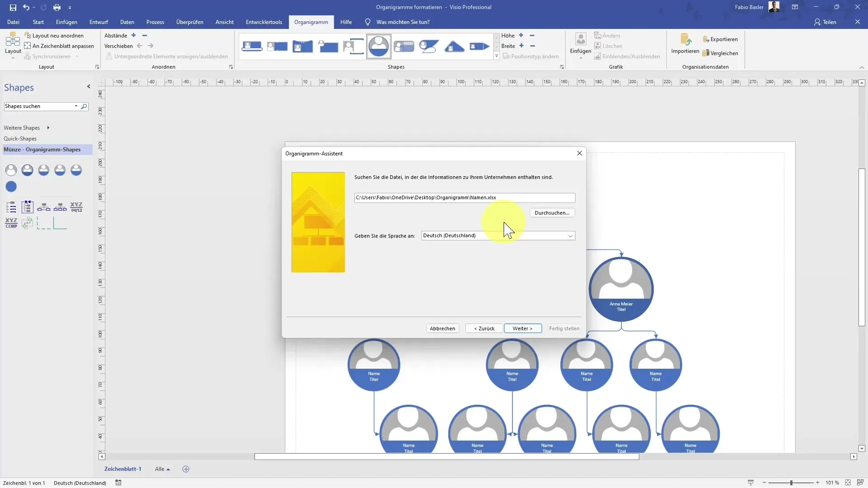
Task: Click the Importieren icon
Action: coord(685,43)
